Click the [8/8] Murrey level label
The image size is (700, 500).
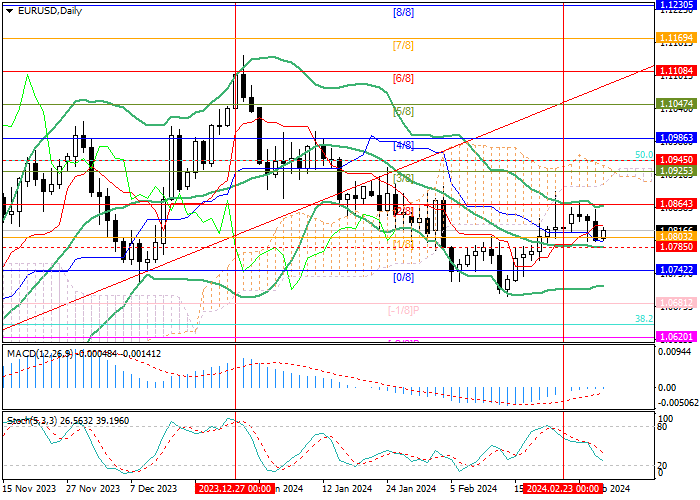pyautogui.click(x=403, y=12)
